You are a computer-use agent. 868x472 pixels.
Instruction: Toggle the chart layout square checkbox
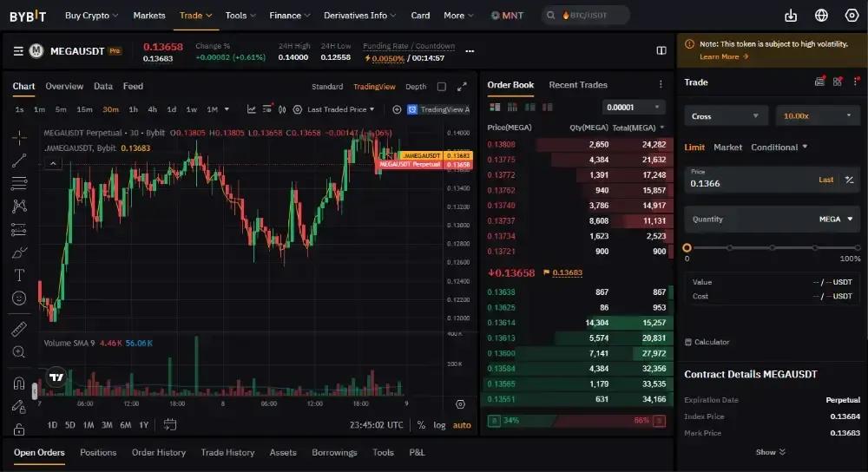click(441, 87)
